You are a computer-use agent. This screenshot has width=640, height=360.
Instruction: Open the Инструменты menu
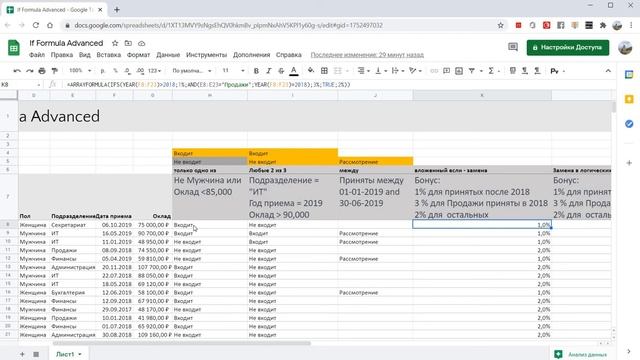click(206, 55)
